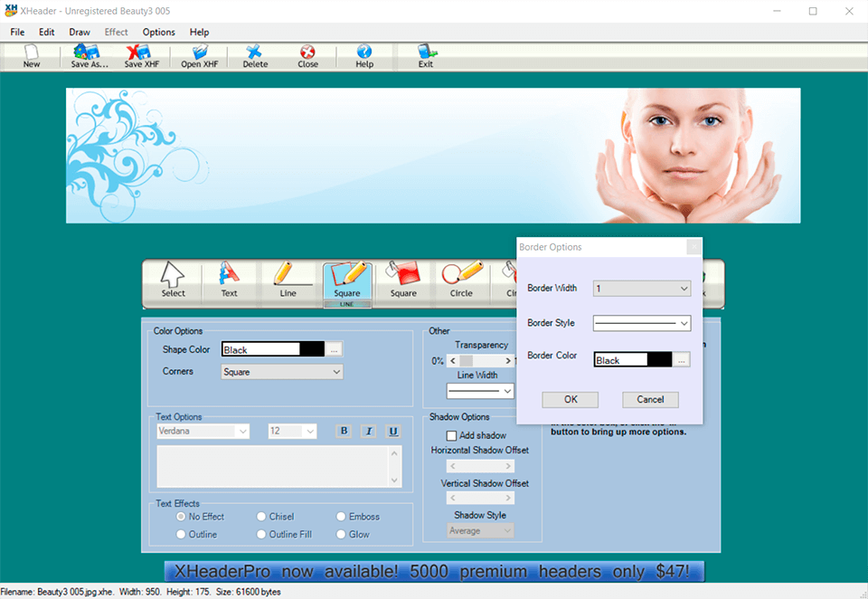Open Border Color picker ellipsis button
Screen dimensions: 868x599
tap(682, 360)
